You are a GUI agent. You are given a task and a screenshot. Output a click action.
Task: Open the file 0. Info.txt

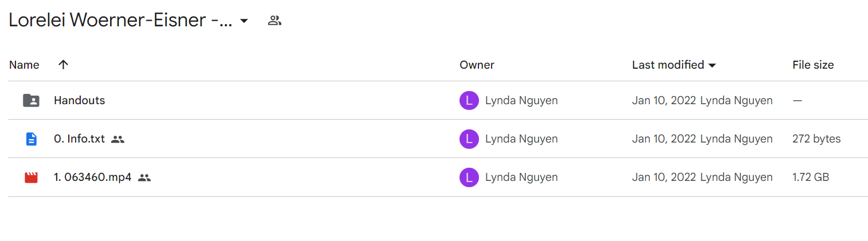pyautogui.click(x=79, y=139)
